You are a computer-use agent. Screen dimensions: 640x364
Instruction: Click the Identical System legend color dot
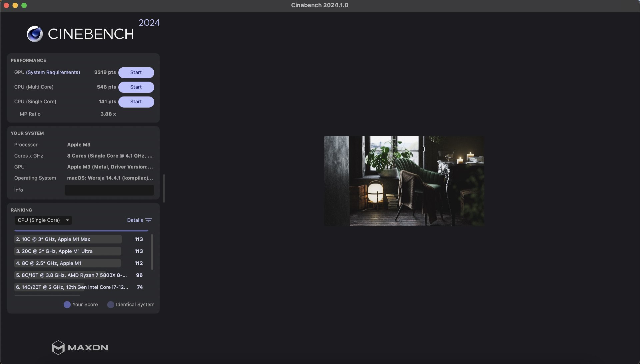pyautogui.click(x=111, y=305)
